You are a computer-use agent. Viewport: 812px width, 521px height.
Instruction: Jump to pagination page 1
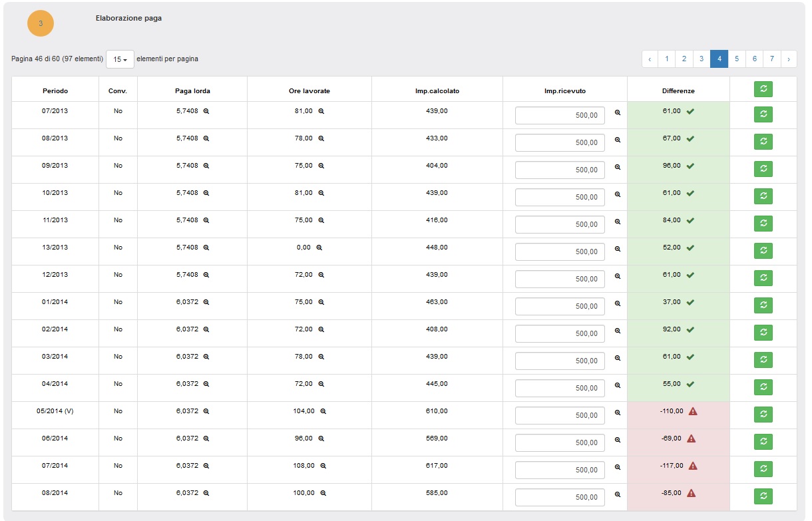(666, 59)
